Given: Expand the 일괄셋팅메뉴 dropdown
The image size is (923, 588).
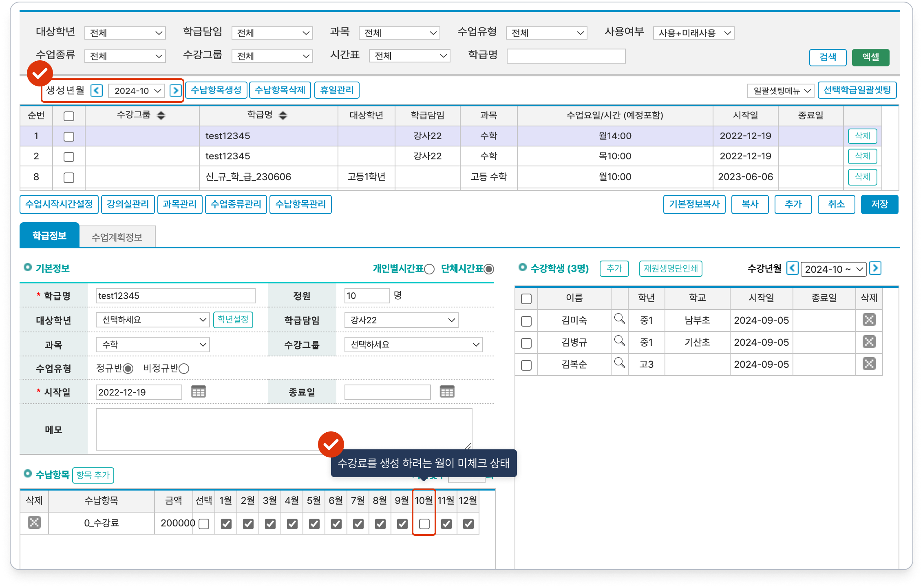Looking at the screenshot, I should (x=780, y=91).
